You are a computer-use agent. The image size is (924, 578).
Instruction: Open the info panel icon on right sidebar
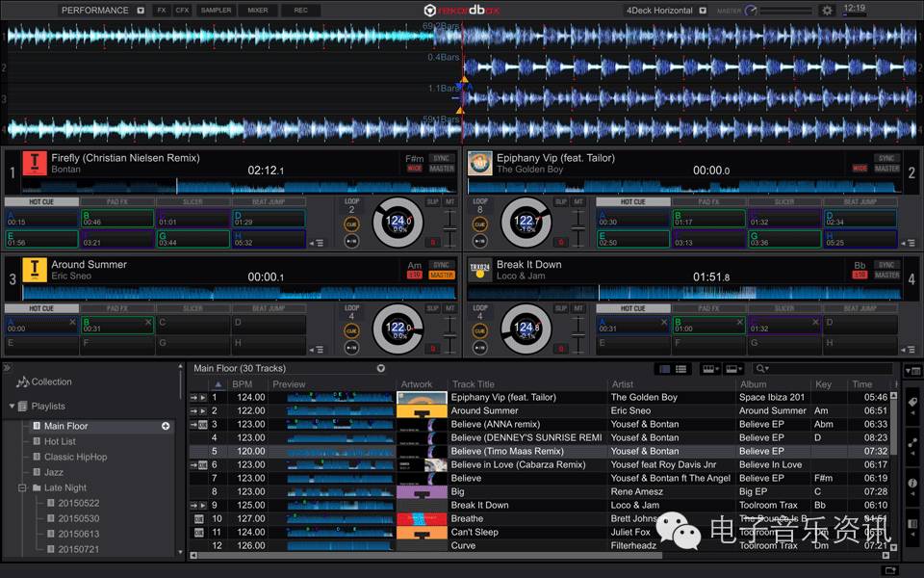[912, 483]
